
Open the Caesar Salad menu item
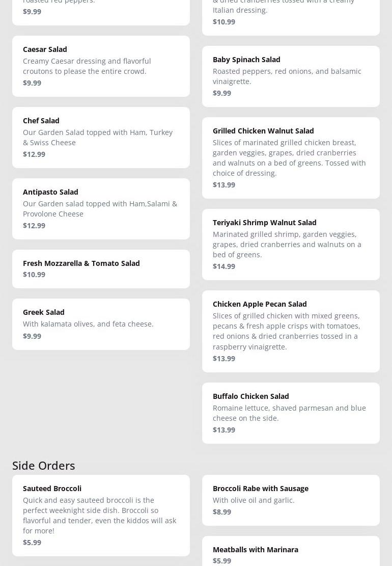(x=101, y=66)
